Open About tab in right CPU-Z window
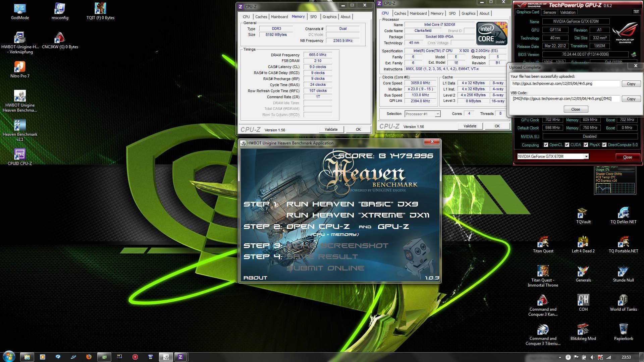644x362 pixels. point(484,13)
